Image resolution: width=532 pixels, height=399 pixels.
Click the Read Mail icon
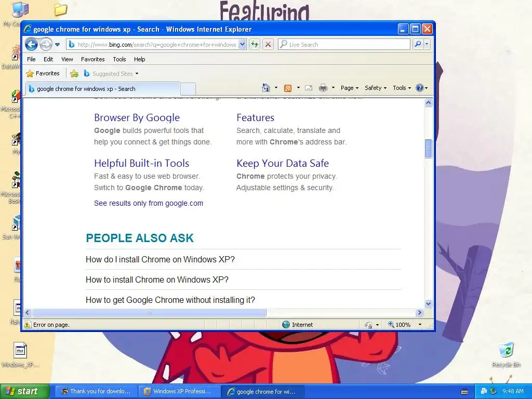[309, 88]
